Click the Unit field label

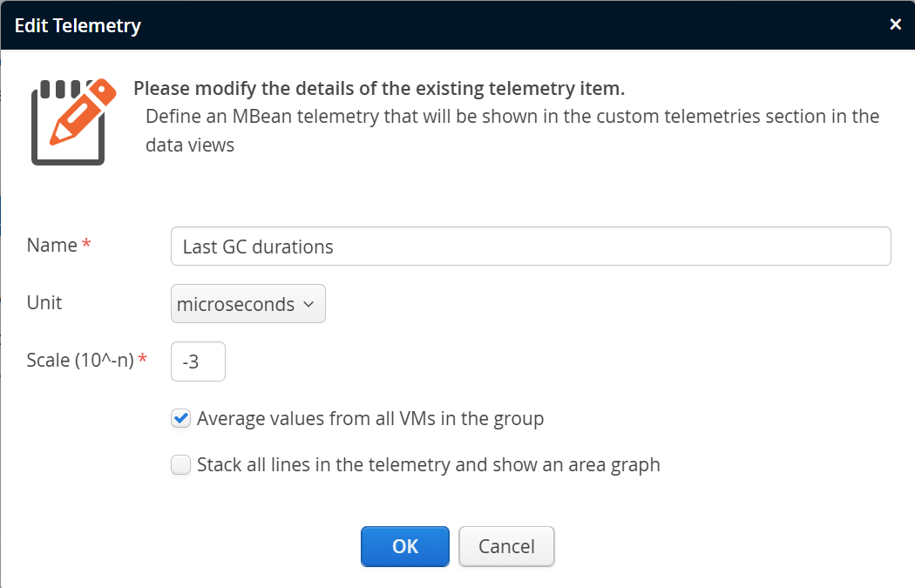click(44, 303)
